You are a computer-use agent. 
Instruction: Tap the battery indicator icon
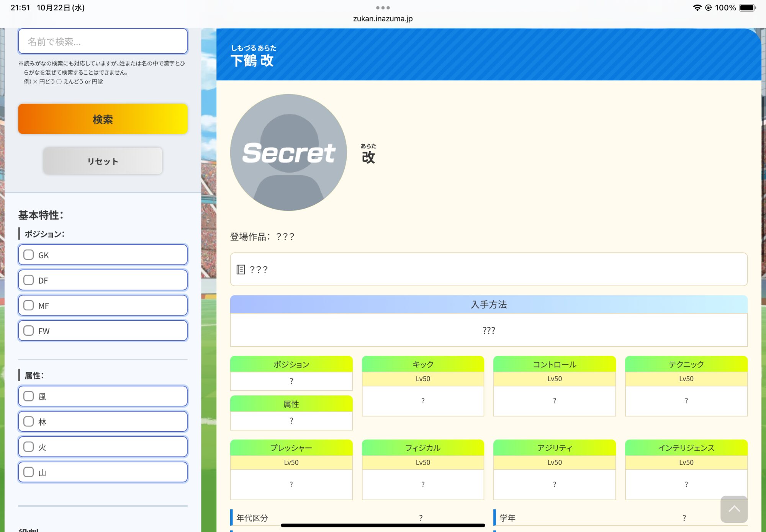tap(747, 8)
